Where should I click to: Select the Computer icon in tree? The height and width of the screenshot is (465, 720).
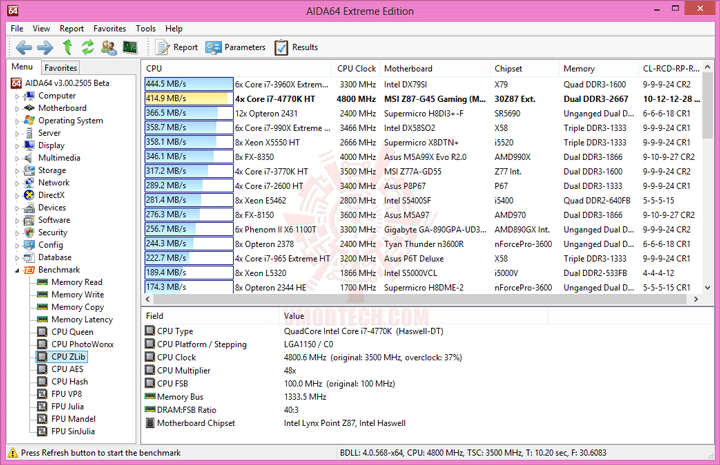[x=29, y=95]
